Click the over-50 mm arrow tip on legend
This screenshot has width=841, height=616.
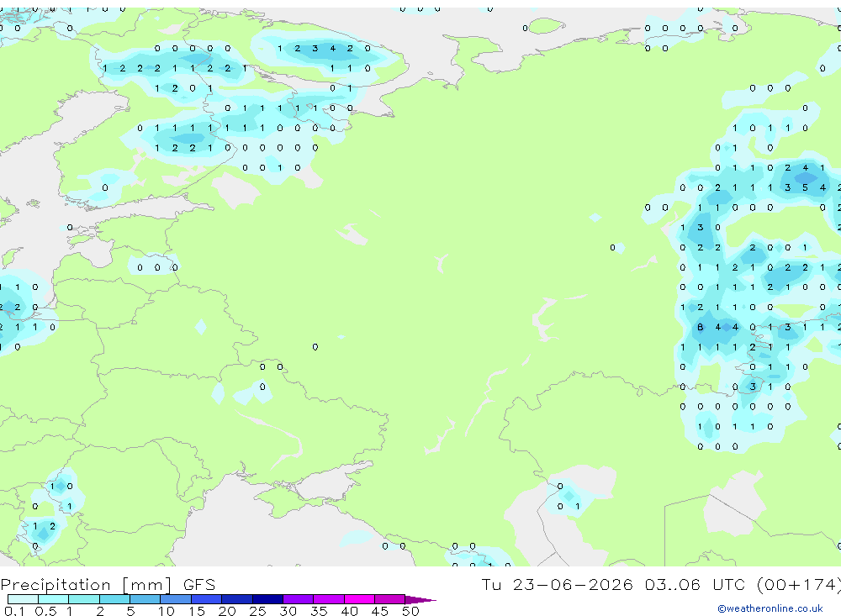point(420,600)
